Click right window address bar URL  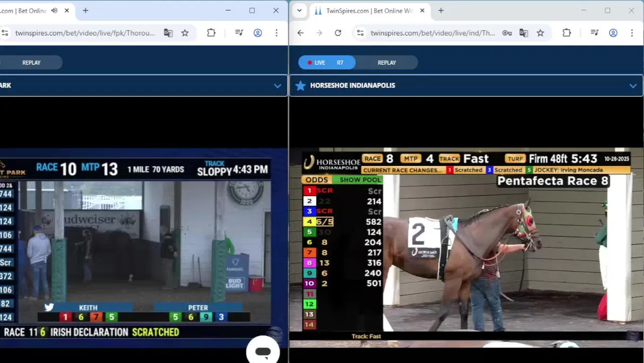[432, 33]
